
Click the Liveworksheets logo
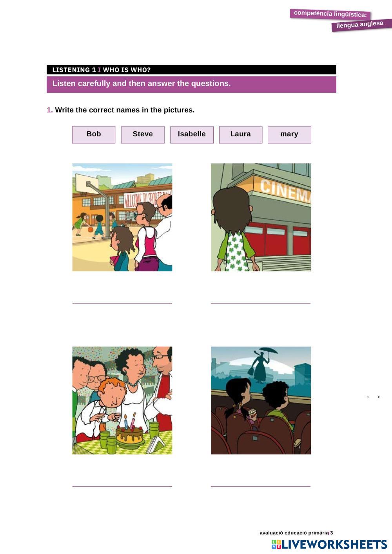pos(329,544)
